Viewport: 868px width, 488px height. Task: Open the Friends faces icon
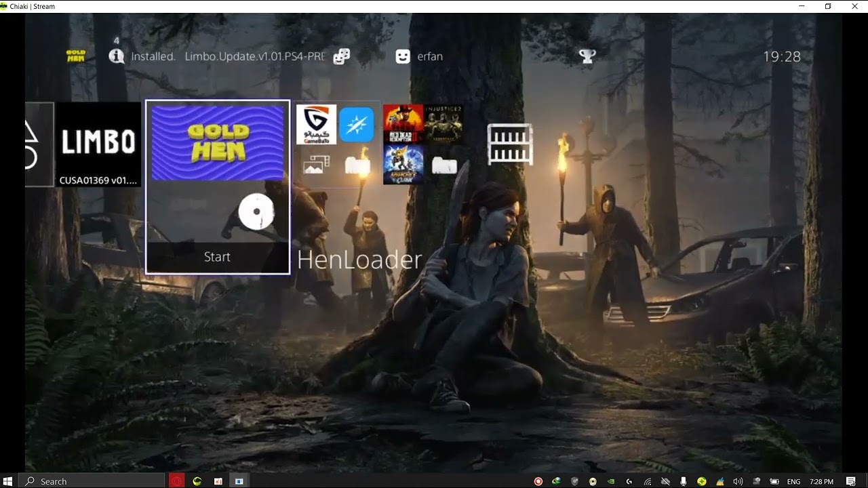pos(342,56)
